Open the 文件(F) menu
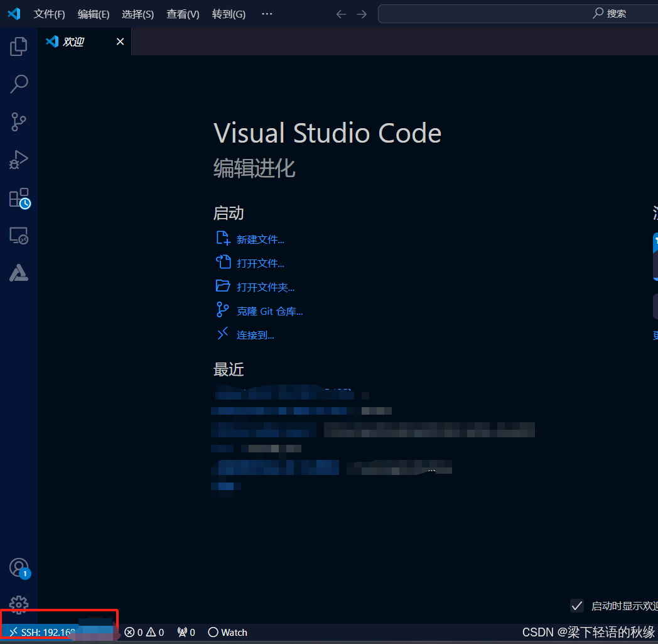This screenshot has height=644, width=658. click(x=49, y=14)
